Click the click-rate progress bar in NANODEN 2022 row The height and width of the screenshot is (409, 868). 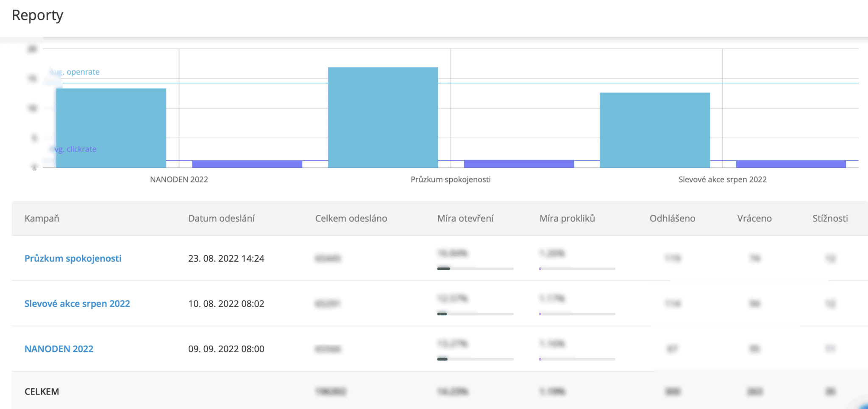[x=577, y=359]
